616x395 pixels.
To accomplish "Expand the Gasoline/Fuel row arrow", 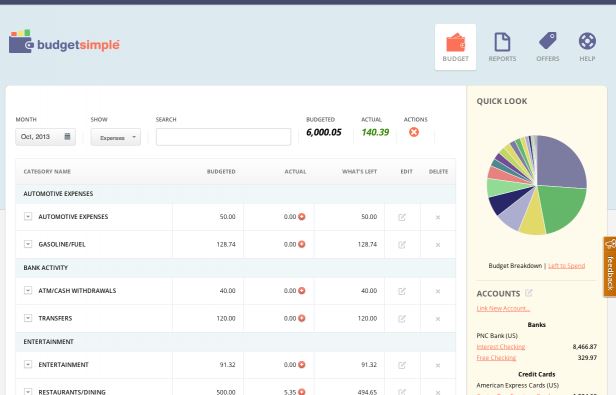I will pyautogui.click(x=28, y=244).
